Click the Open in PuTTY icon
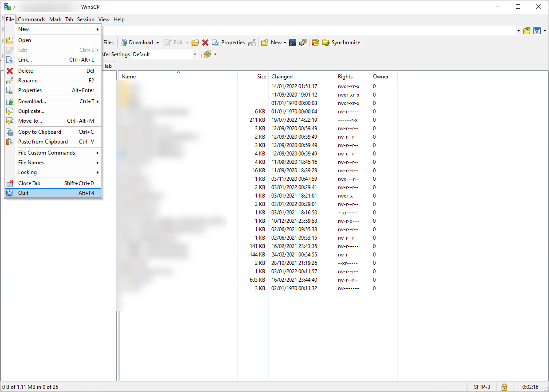Viewport: 549px width, 392px height. click(x=303, y=43)
